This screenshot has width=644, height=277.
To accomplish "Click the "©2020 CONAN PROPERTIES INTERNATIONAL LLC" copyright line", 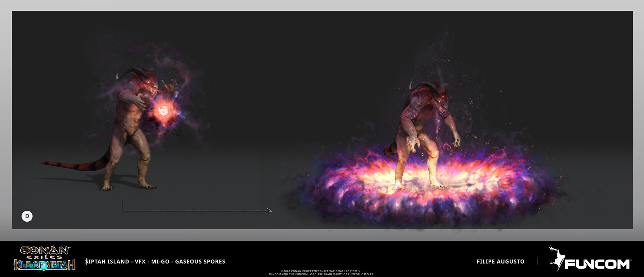I will [321, 271].
